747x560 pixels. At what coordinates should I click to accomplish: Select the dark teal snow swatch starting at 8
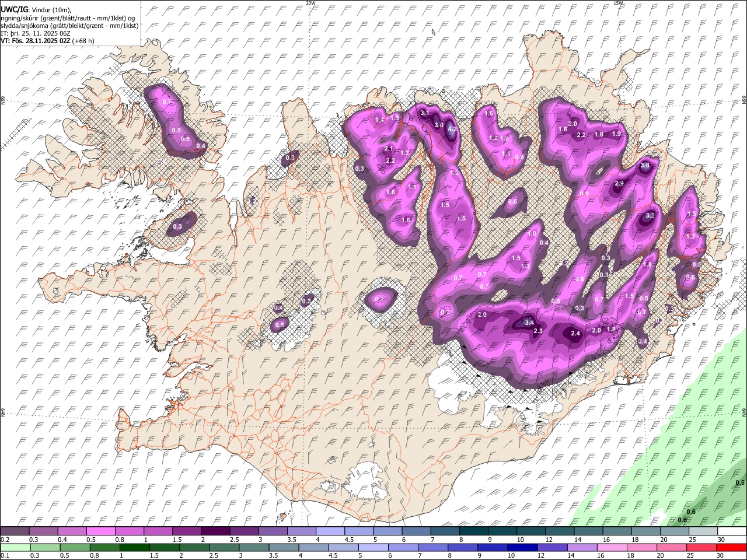point(473,531)
